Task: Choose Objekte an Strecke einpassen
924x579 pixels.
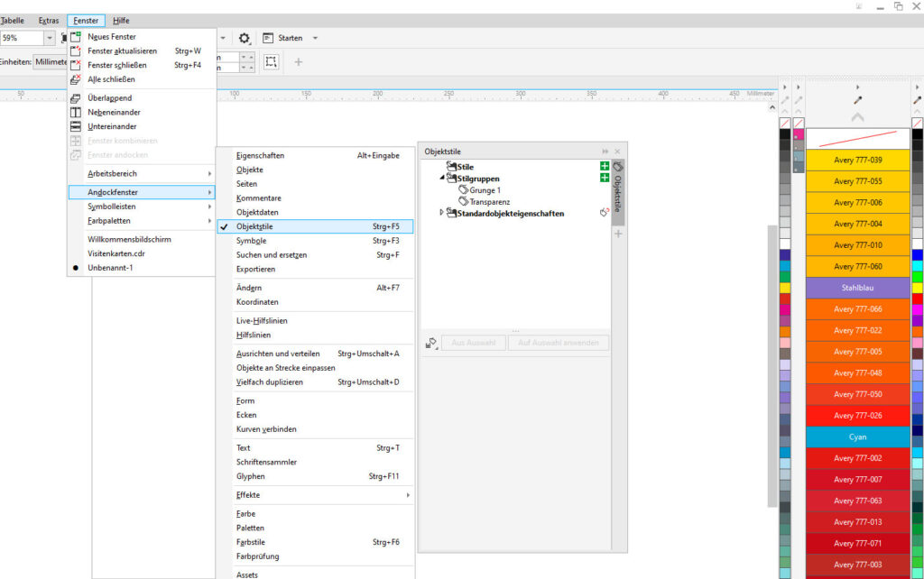Action: pyautogui.click(x=315, y=368)
